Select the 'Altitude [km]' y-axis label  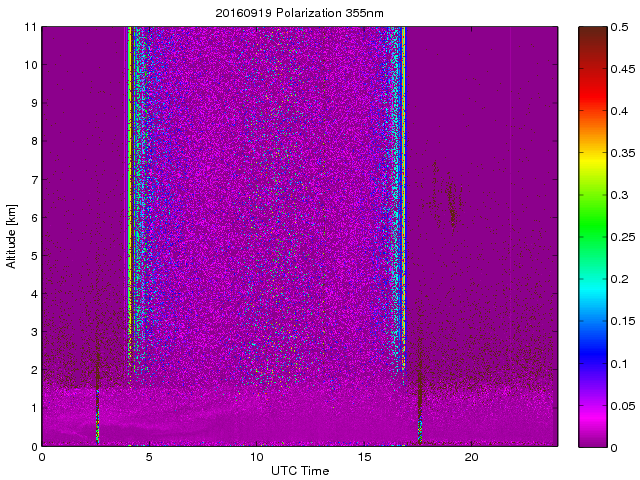pos(12,236)
